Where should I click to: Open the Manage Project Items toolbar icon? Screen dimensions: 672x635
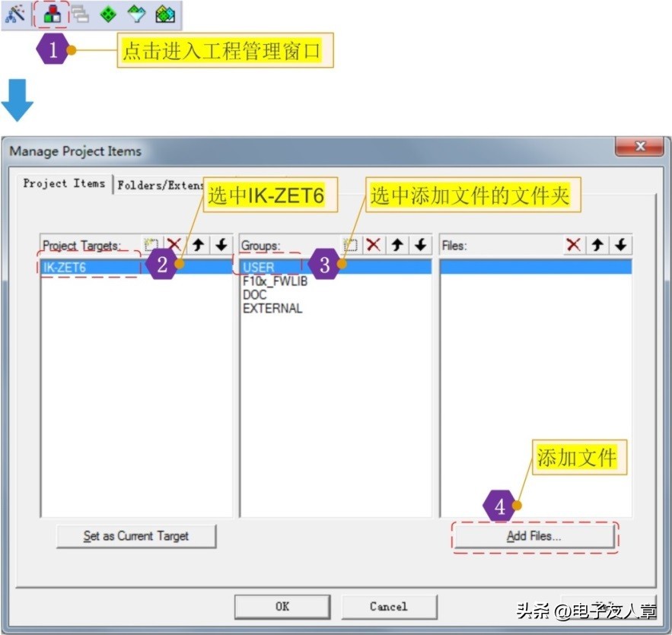tap(52, 14)
